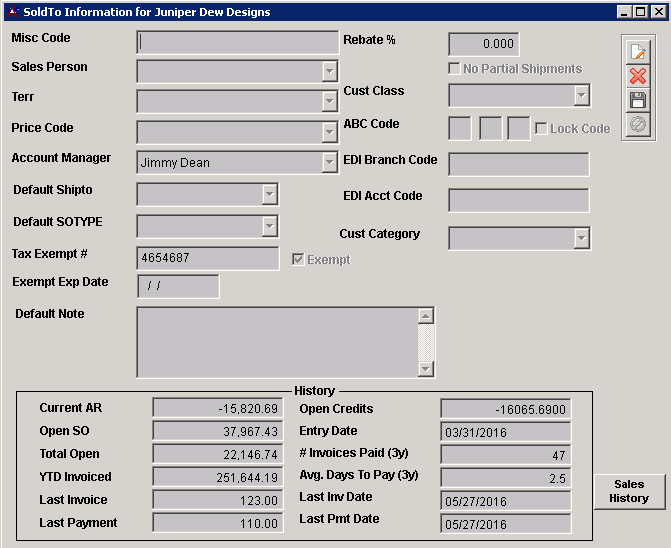
Task: Click the EDI Branch Code field
Action: [x=518, y=165]
